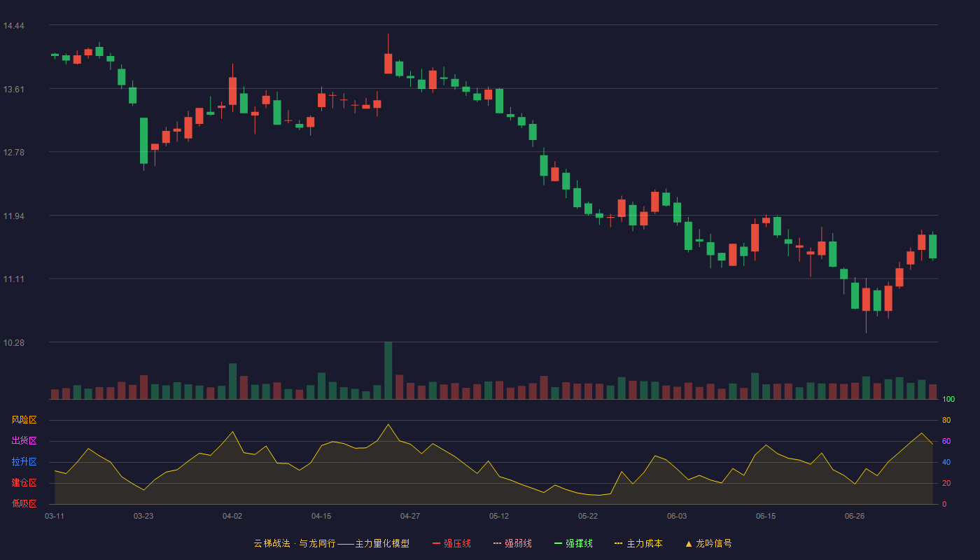Toggle the 强弱线 legend series
The height and width of the screenshot is (560, 980).
(x=512, y=543)
